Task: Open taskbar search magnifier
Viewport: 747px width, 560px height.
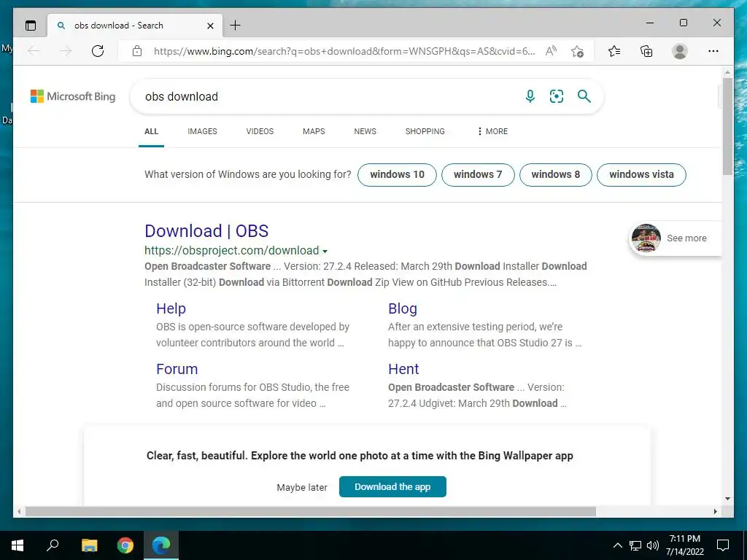Action: pyautogui.click(x=53, y=545)
